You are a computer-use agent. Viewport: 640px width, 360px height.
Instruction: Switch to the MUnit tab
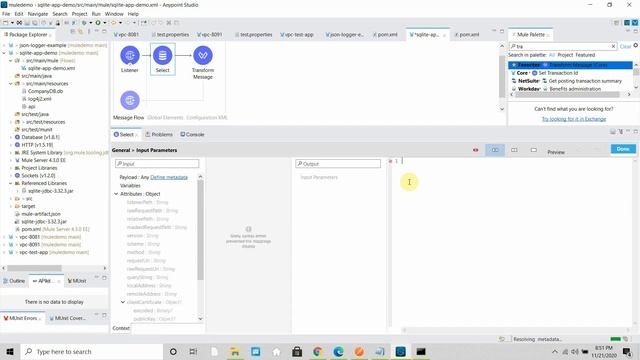[77, 281]
